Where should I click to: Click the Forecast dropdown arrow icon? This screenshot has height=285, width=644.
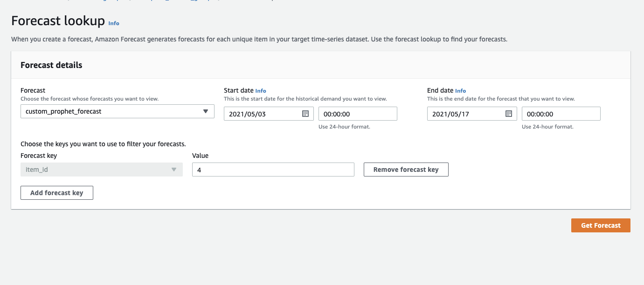pyautogui.click(x=206, y=111)
